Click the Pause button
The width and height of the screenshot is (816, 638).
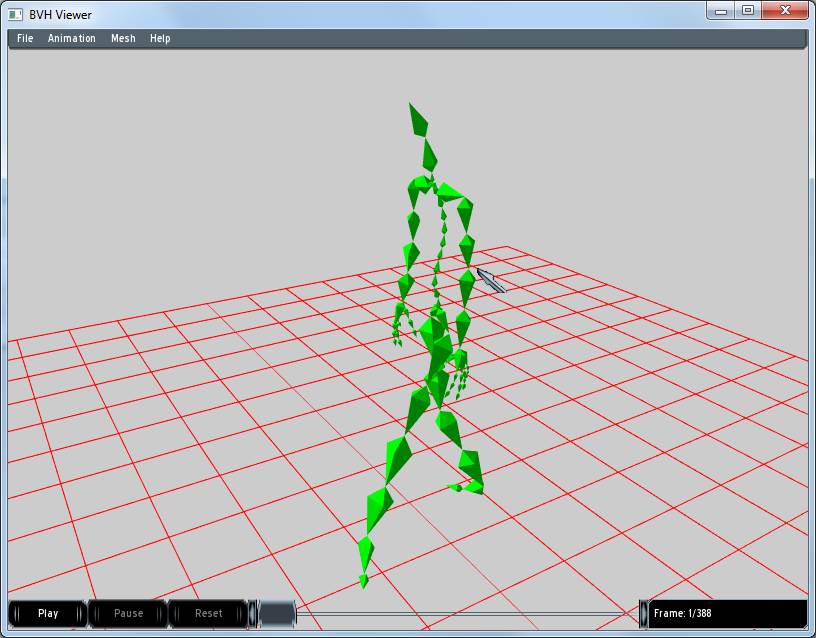pos(128,614)
